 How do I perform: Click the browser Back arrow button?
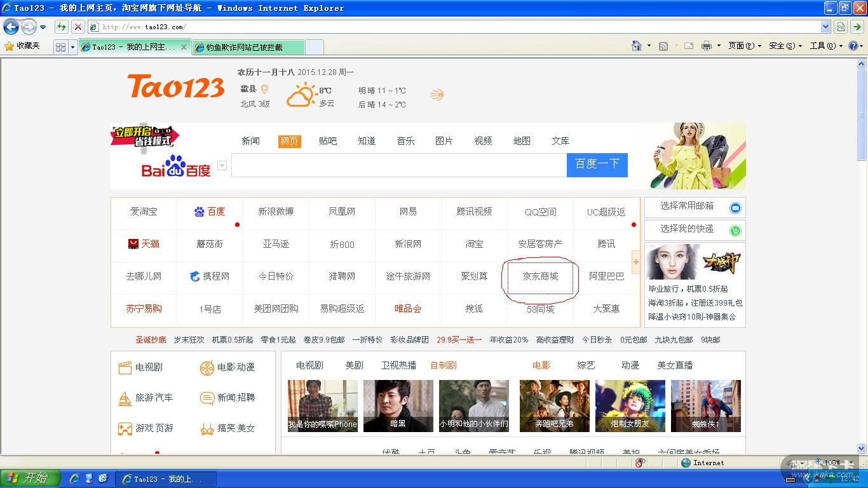[11, 27]
